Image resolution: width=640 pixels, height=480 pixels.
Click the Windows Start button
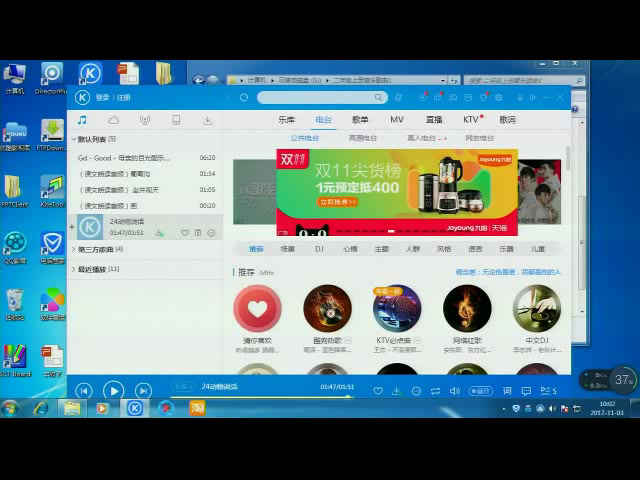pos(10,408)
